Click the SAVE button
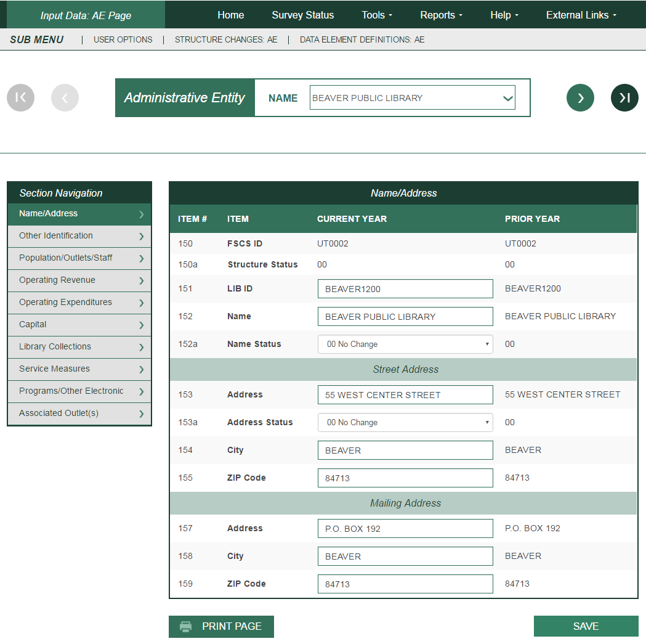The width and height of the screenshot is (646, 644). (x=586, y=626)
